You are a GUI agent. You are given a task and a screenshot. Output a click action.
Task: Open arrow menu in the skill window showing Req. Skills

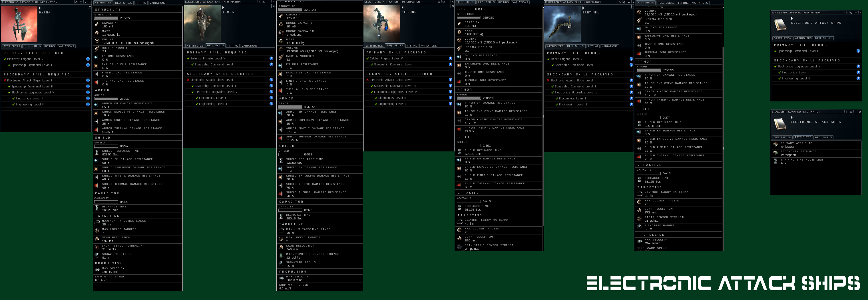(x=792, y=18)
